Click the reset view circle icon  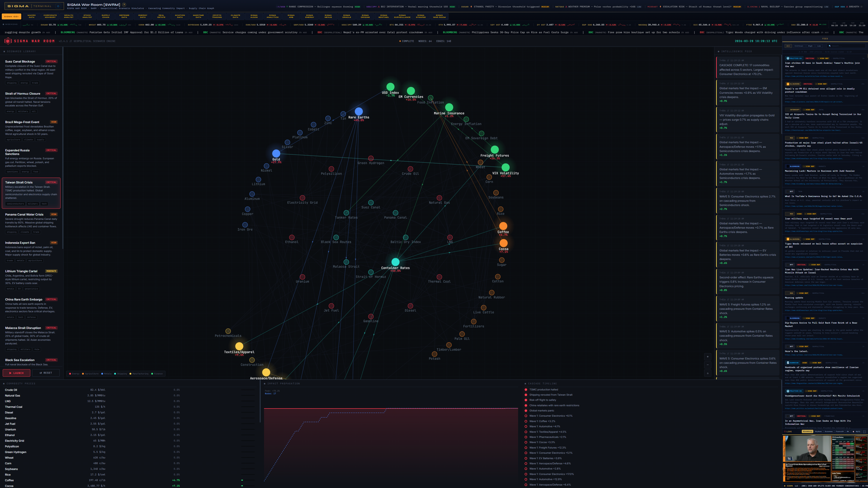(708, 373)
